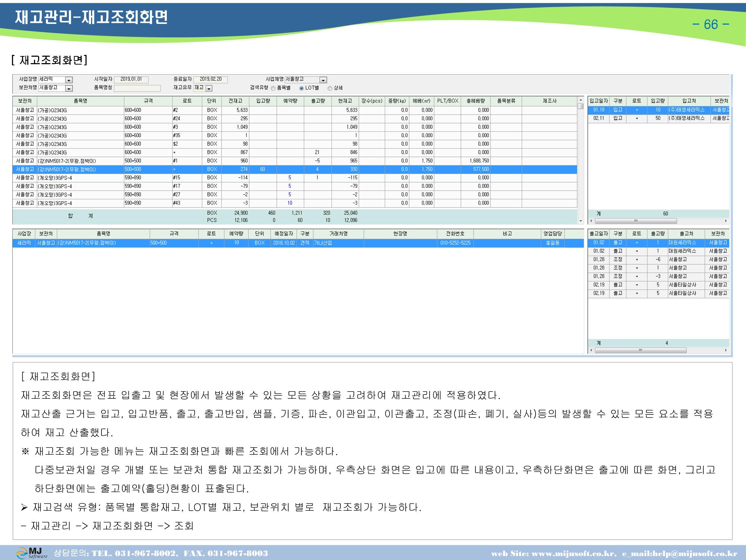746x560 pixels.
Task: Select the 01.18 입고 row in receipt list
Action: click(659, 110)
